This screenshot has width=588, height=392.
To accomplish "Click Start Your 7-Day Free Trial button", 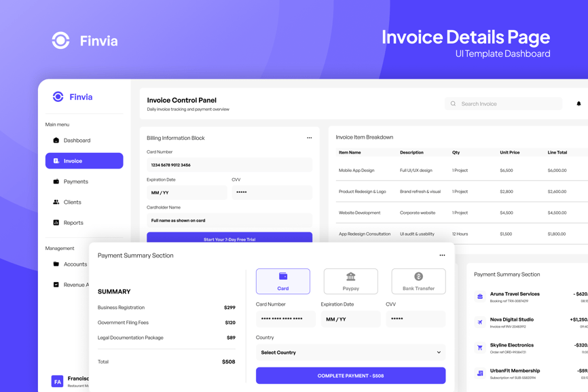I will [229, 238].
